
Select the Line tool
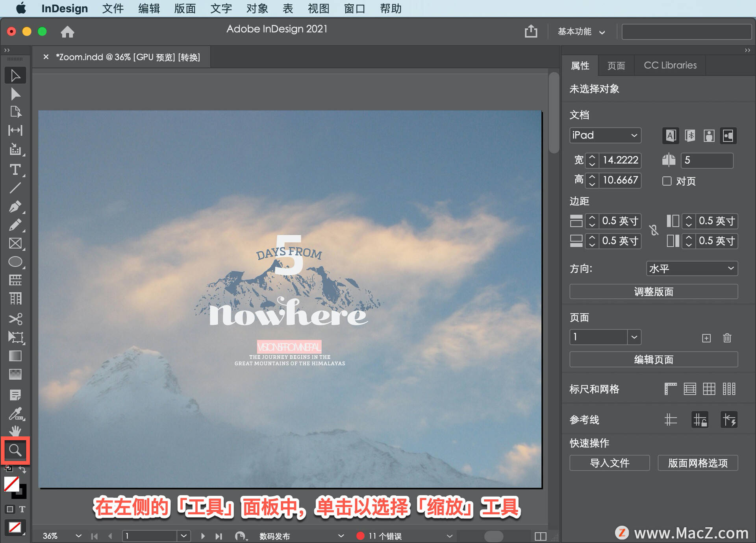15,188
